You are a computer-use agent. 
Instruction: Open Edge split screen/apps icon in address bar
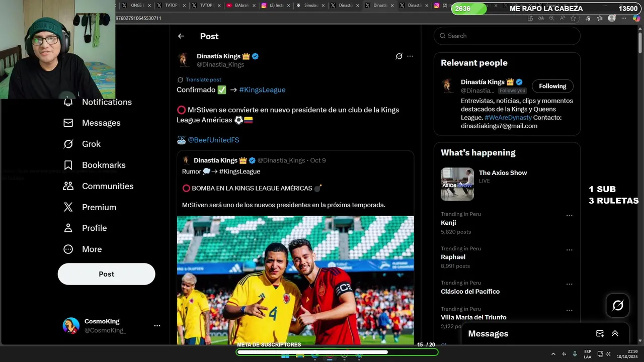[x=530, y=18]
